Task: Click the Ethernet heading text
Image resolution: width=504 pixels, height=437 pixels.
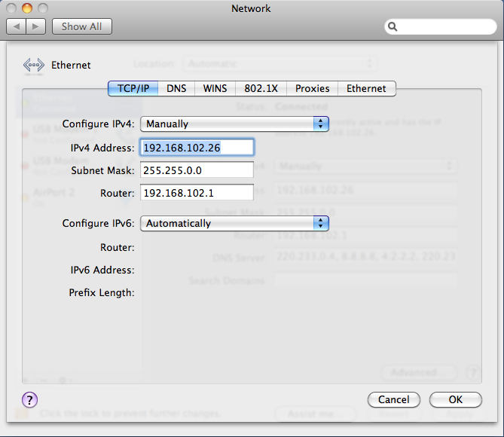Action: click(x=71, y=66)
